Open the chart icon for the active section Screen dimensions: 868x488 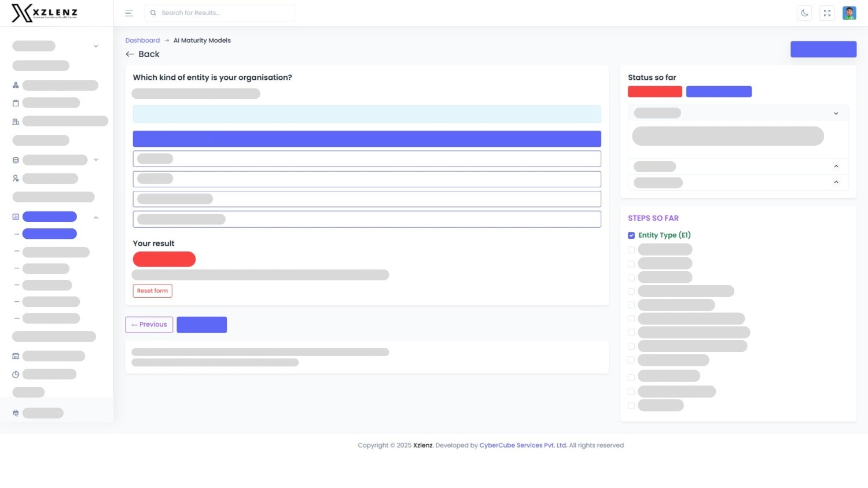coord(16,216)
